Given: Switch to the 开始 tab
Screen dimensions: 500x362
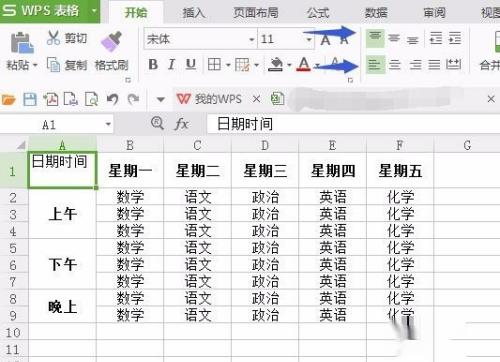Looking at the screenshot, I should pyautogui.click(x=136, y=13).
